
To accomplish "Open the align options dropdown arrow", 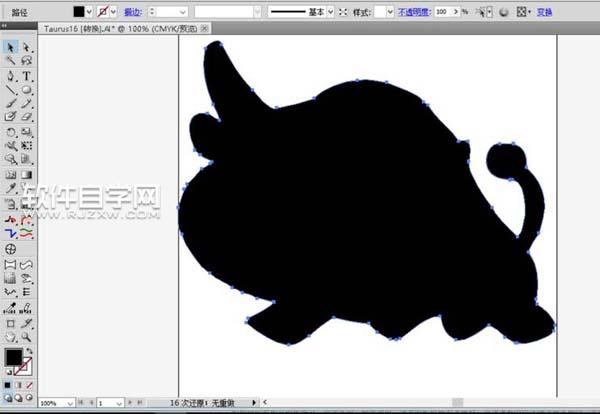I will tap(530, 12).
